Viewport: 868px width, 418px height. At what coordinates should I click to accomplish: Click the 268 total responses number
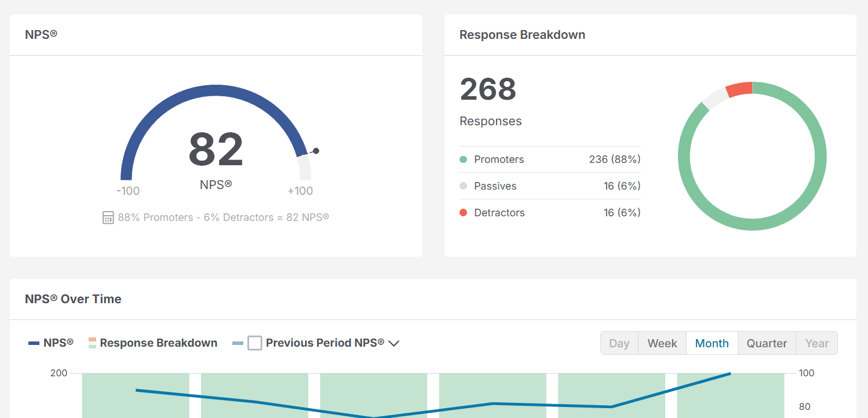[488, 89]
